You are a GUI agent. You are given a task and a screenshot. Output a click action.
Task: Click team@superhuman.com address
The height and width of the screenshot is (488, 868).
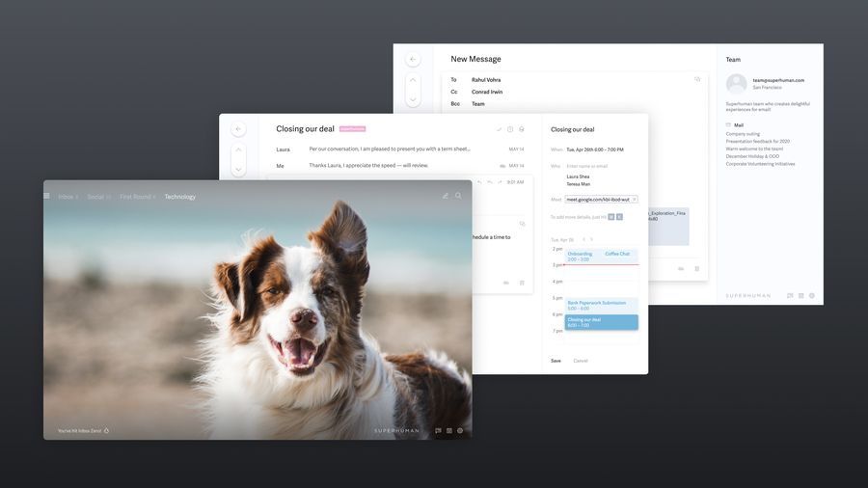[x=778, y=80]
